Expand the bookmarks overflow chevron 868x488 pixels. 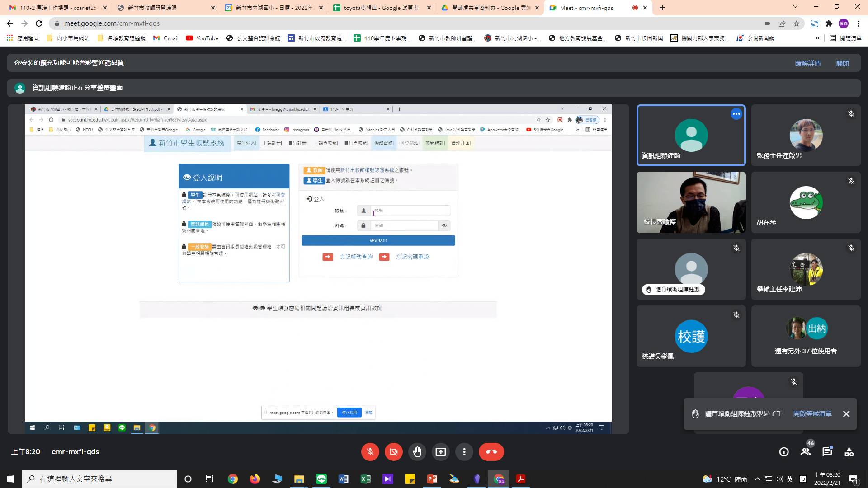coord(817,38)
